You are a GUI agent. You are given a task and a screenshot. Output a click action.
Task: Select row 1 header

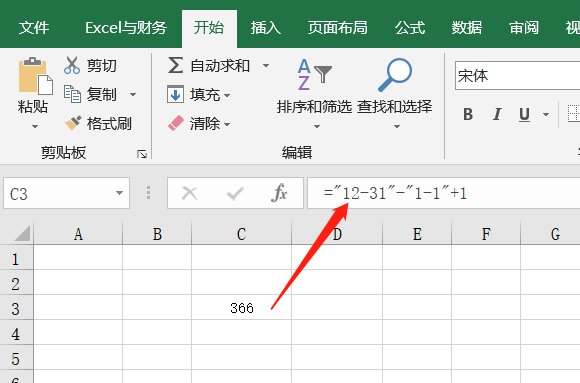(16, 258)
